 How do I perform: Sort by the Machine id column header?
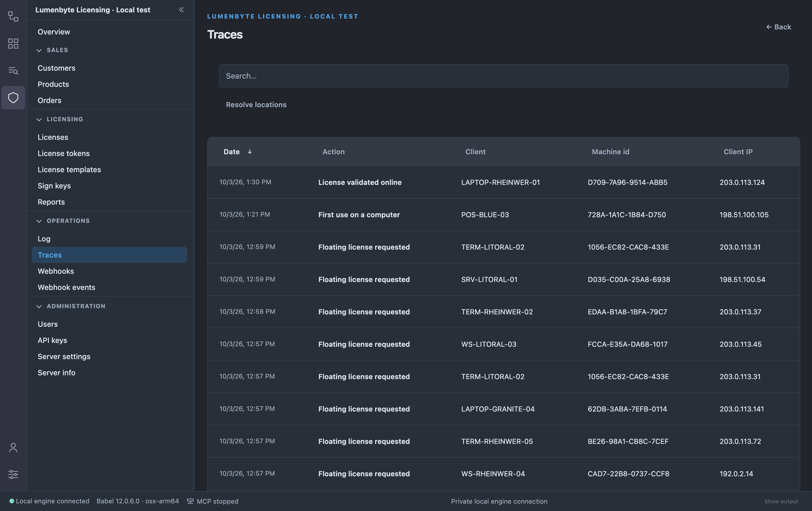(x=610, y=152)
